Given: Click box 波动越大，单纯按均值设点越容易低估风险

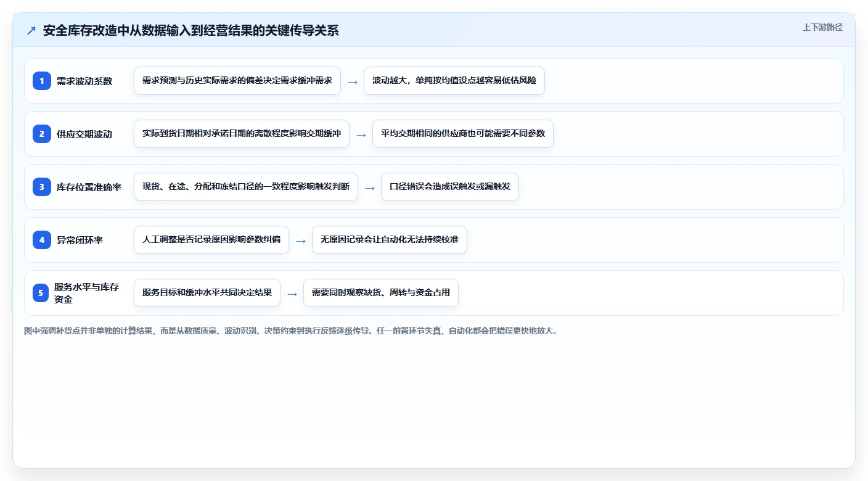Looking at the screenshot, I should [x=454, y=81].
